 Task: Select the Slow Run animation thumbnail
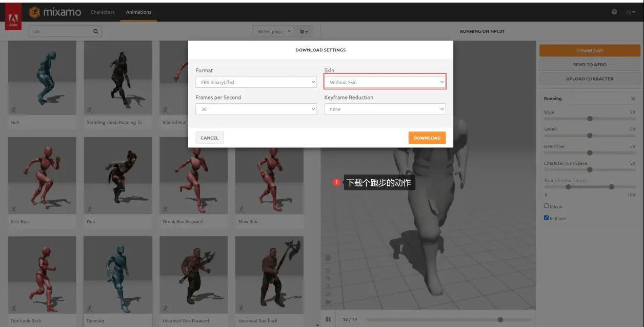tap(269, 176)
